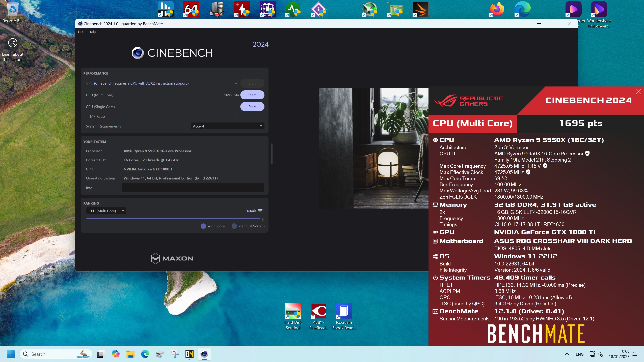Click the taskbar Search box

click(x=56, y=354)
